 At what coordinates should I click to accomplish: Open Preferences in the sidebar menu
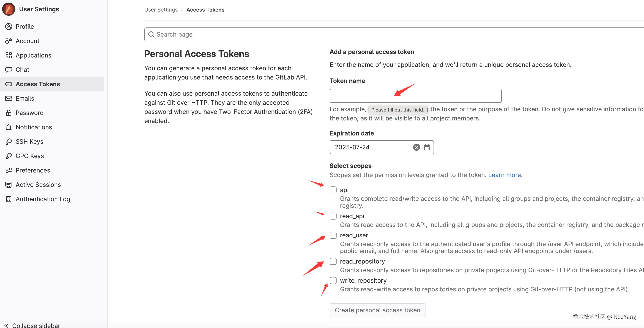pyautogui.click(x=33, y=170)
